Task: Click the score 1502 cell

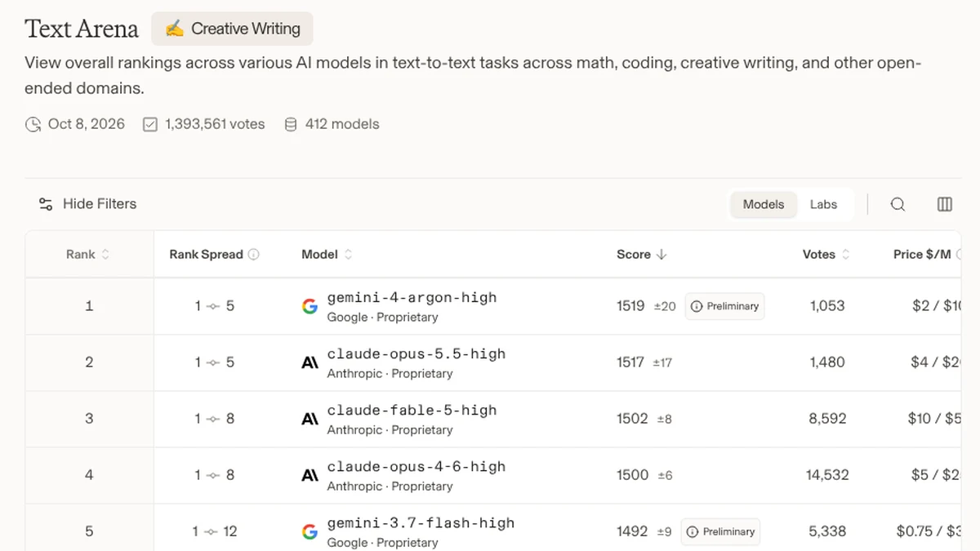Action: pos(632,419)
